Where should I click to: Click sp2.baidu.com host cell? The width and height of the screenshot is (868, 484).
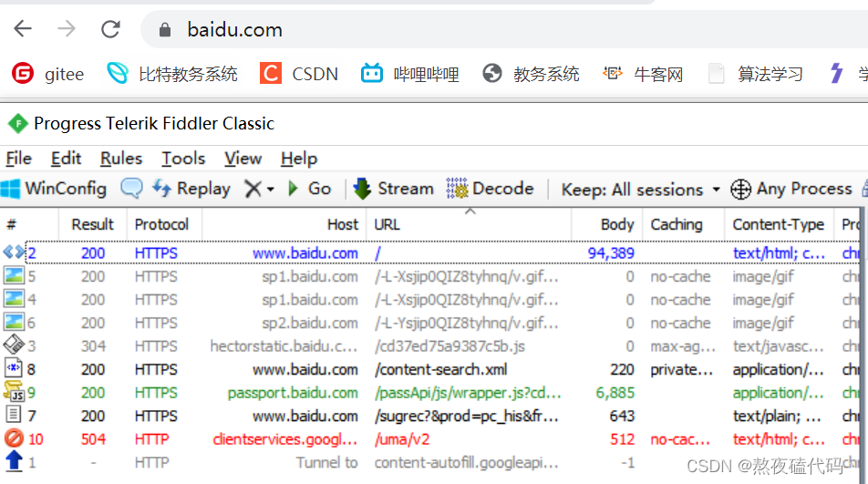pyautogui.click(x=309, y=323)
